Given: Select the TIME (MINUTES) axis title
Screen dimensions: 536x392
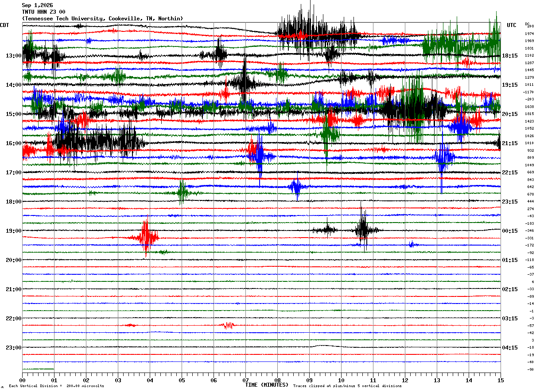Looking at the screenshot, I should click(x=267, y=385).
